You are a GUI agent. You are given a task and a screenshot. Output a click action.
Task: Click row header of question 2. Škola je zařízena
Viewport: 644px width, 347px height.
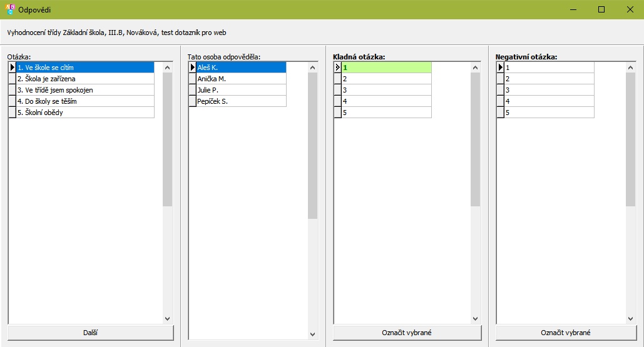12,79
